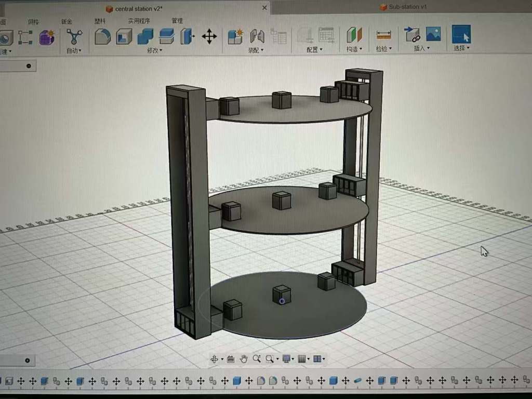Open the 实用程序 (Utilities) ribbon tab

[139, 21]
